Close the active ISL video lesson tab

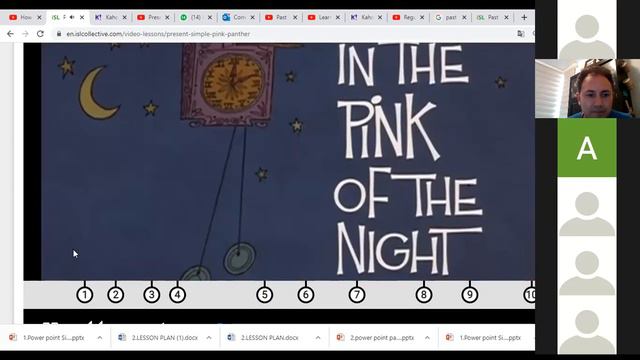coord(82,17)
